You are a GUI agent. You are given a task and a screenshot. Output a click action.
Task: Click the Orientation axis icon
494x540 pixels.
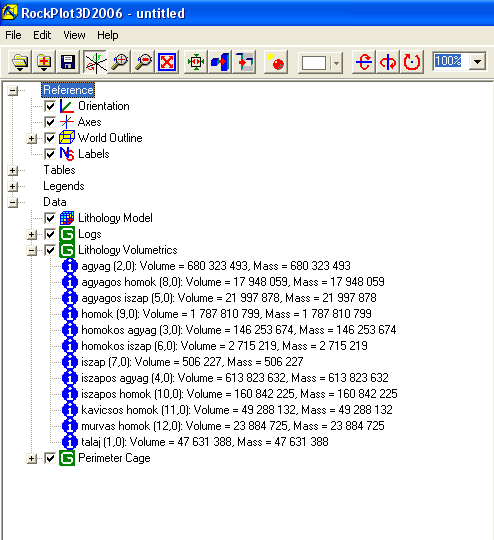[x=67, y=106]
